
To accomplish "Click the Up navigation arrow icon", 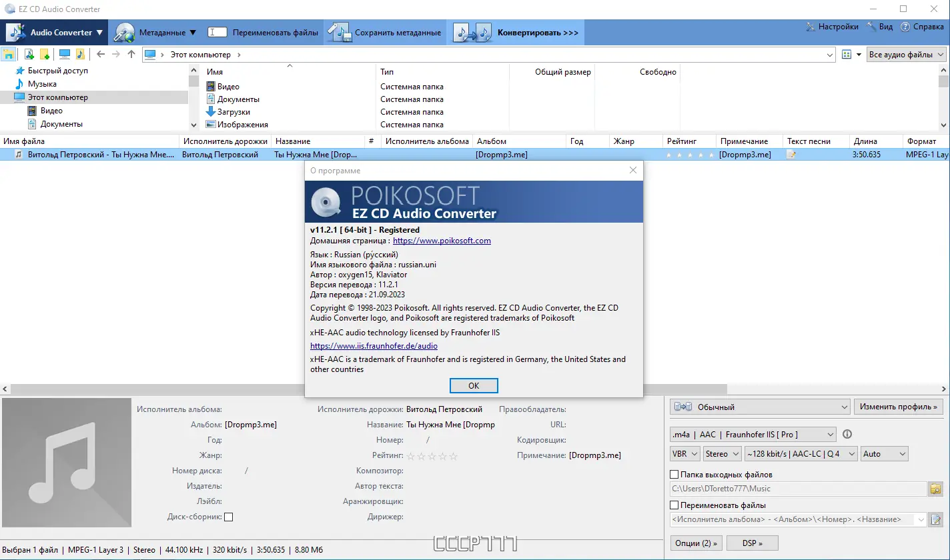I will [131, 54].
